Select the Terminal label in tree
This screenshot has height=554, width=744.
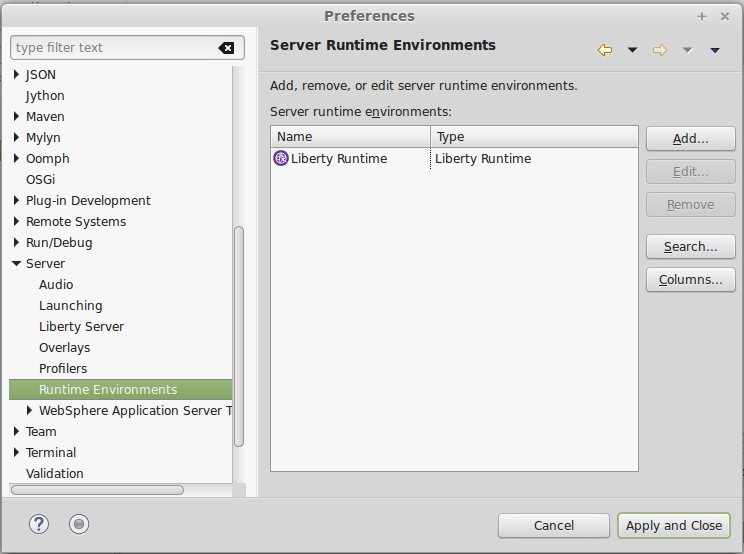[x=51, y=452]
